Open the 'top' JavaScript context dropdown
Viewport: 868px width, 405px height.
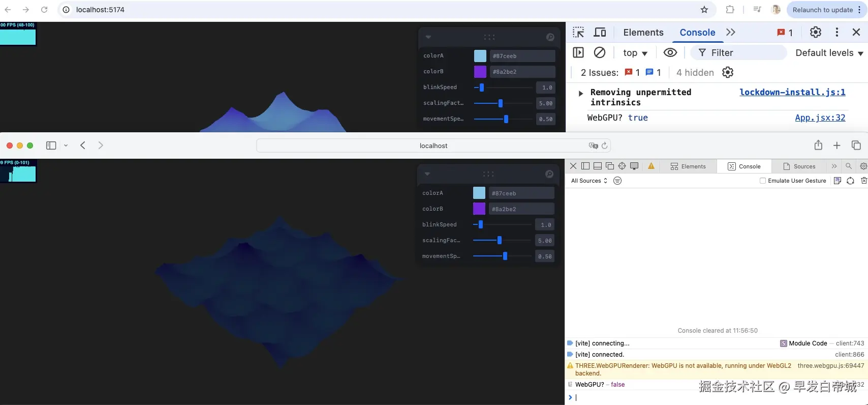pyautogui.click(x=635, y=53)
